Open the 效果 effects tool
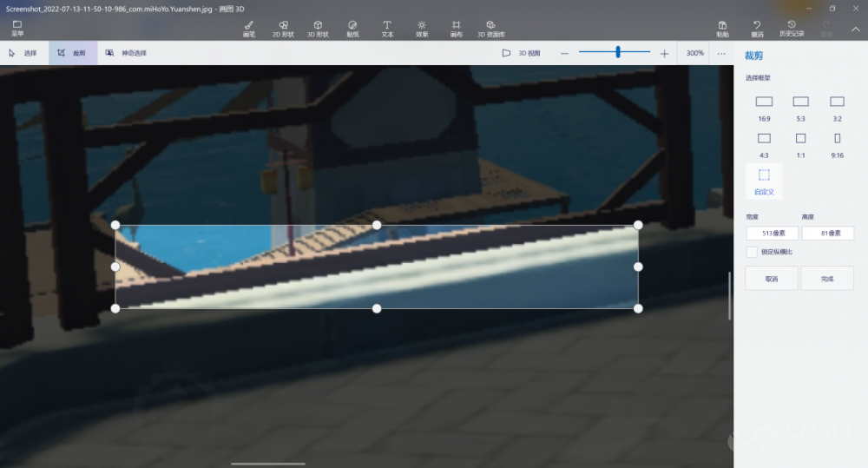Screen dimensions: 868x468 click(x=422, y=29)
